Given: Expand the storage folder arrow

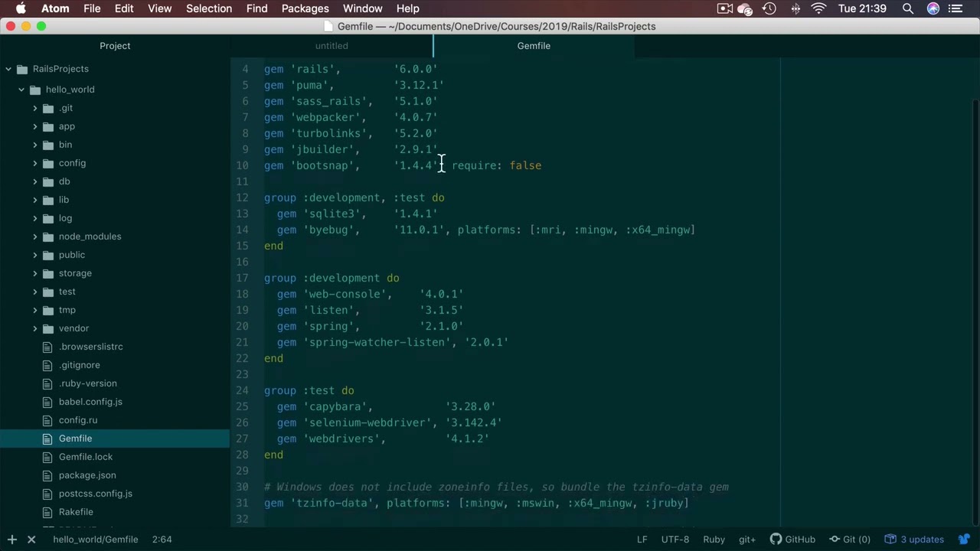Looking at the screenshot, I should point(34,273).
